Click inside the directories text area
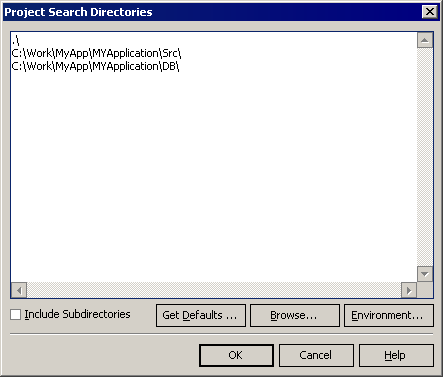This screenshot has width=443, height=377. (x=214, y=157)
